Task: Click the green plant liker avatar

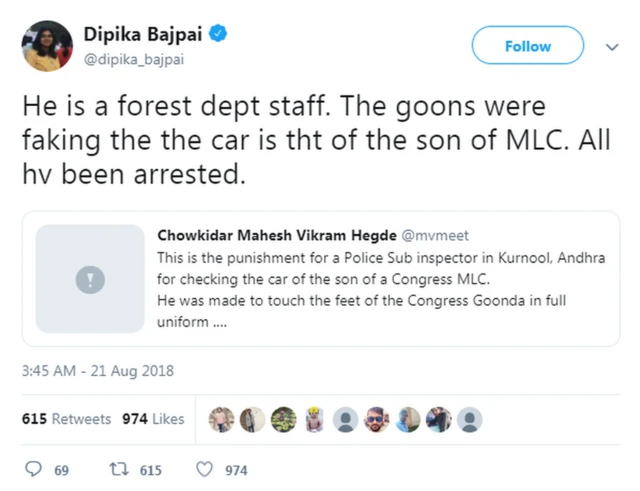Action: click(283, 419)
